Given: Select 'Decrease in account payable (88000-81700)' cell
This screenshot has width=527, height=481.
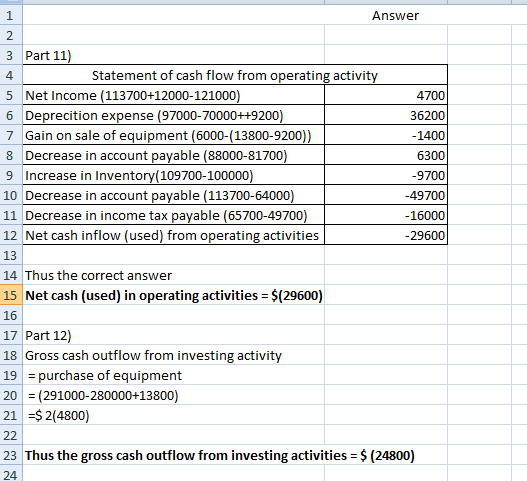Looking at the screenshot, I should coord(173,155).
